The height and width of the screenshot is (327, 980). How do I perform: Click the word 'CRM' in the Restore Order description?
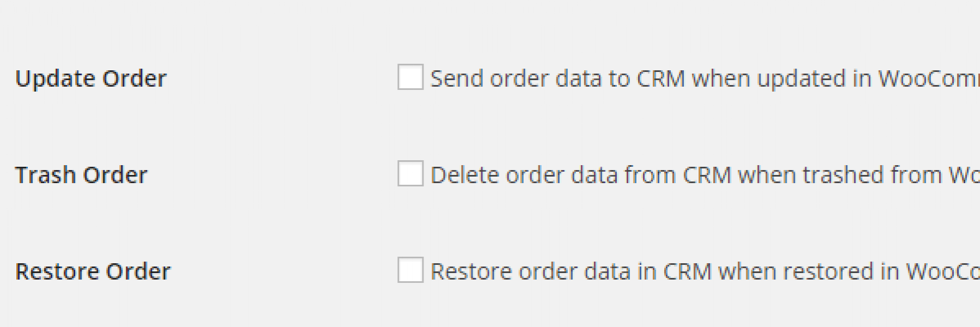pyautogui.click(x=688, y=271)
